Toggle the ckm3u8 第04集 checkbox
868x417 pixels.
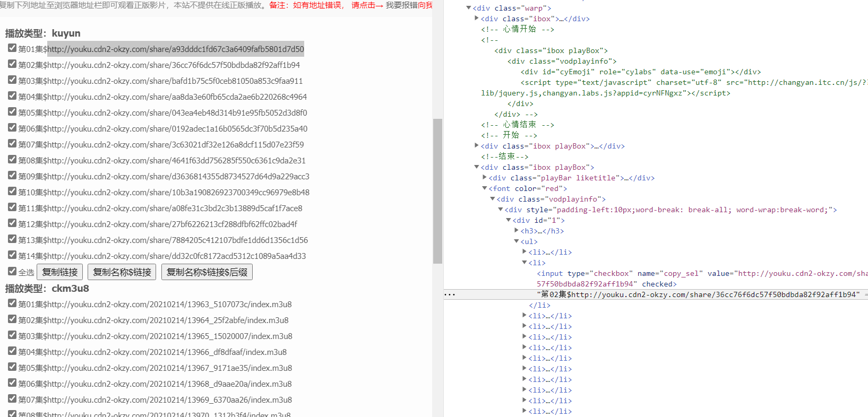pyautogui.click(x=12, y=351)
